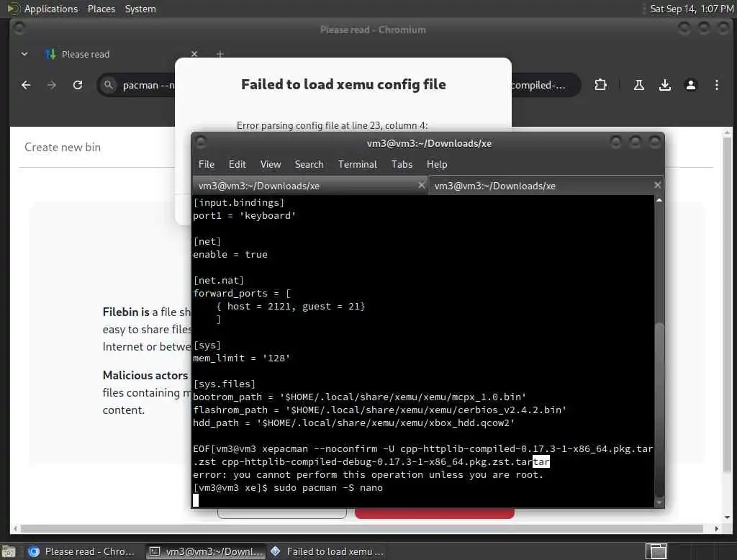Open the terminal File menu
Viewport: 737px width, 560px height.
207,164
